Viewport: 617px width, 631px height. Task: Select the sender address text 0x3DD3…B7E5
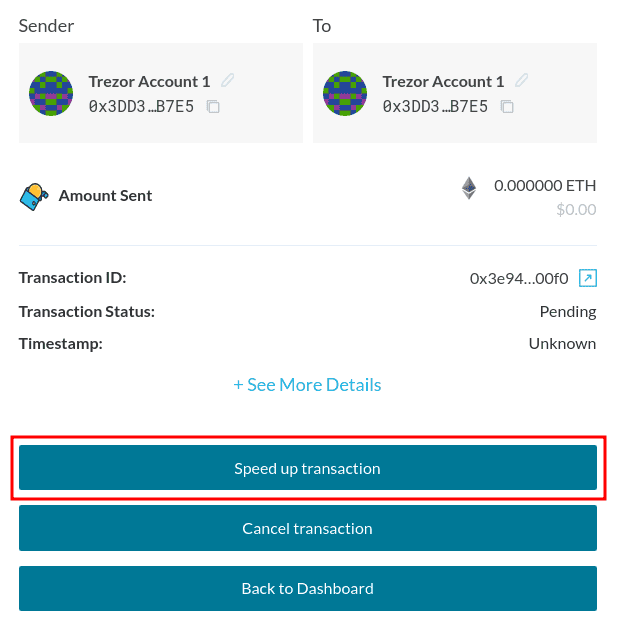coord(141,107)
